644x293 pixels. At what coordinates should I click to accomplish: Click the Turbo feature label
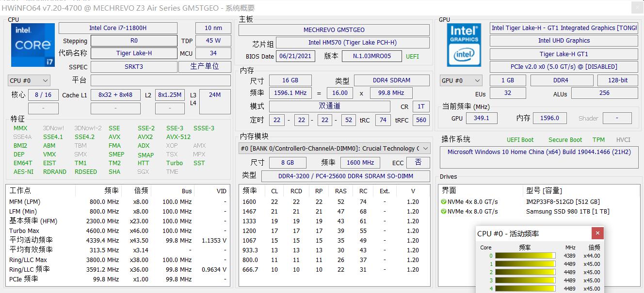tap(175, 163)
